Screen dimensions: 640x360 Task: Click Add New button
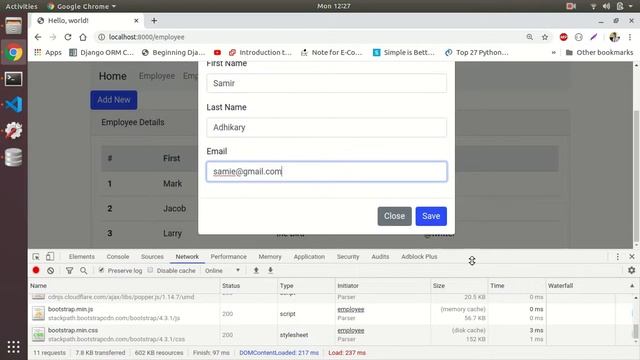[x=114, y=100]
